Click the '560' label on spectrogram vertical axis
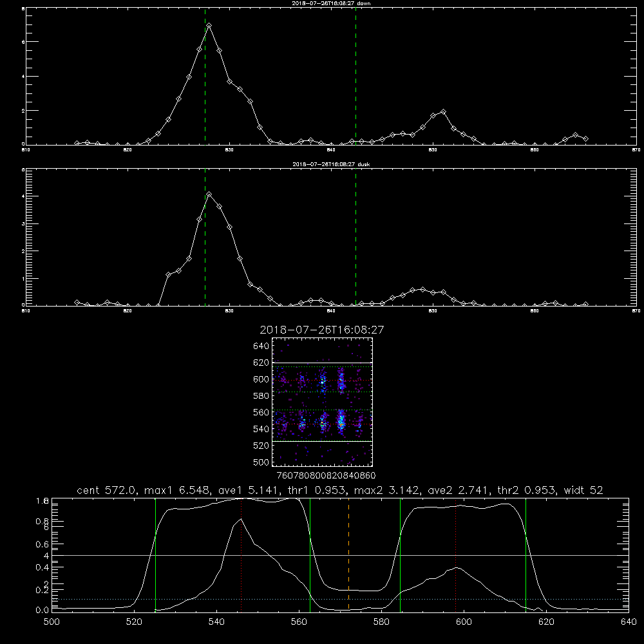The image size is (644, 644). click(x=261, y=412)
